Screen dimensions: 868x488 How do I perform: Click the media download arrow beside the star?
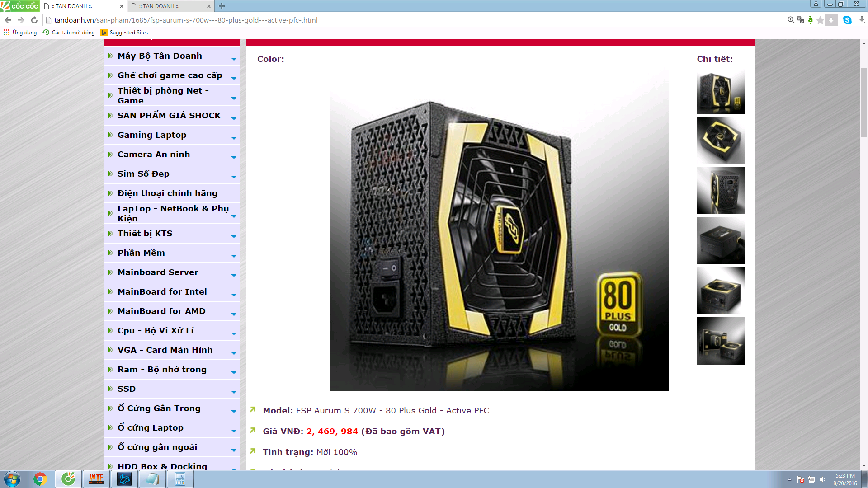point(831,20)
